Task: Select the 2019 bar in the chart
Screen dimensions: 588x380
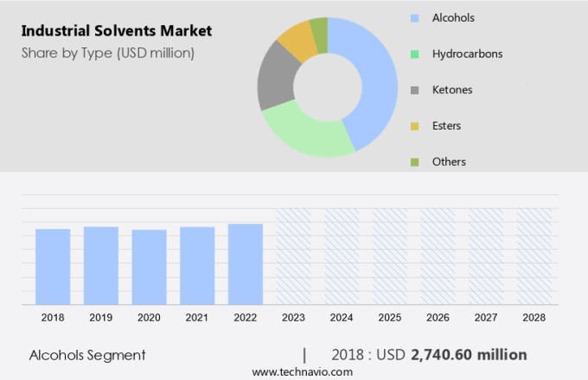Action: (x=101, y=266)
